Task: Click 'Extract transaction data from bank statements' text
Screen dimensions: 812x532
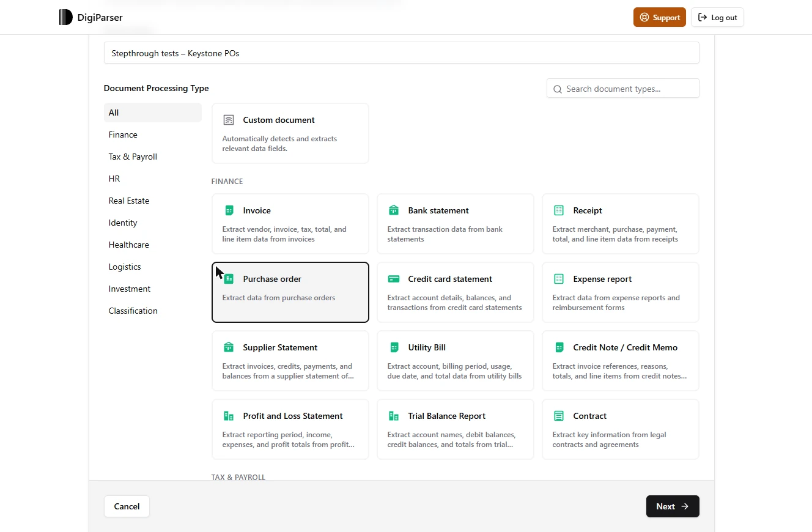Action: [445, 234]
